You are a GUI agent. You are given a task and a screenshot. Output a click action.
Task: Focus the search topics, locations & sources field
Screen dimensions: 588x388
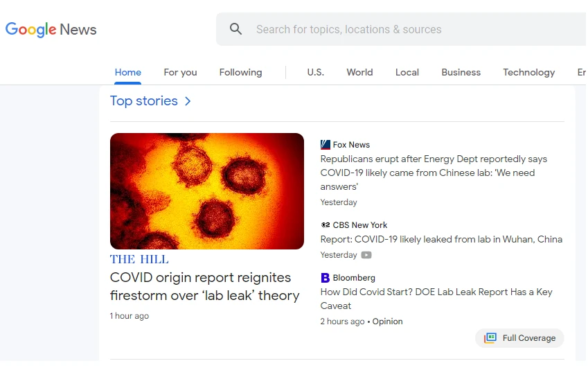tap(401, 29)
